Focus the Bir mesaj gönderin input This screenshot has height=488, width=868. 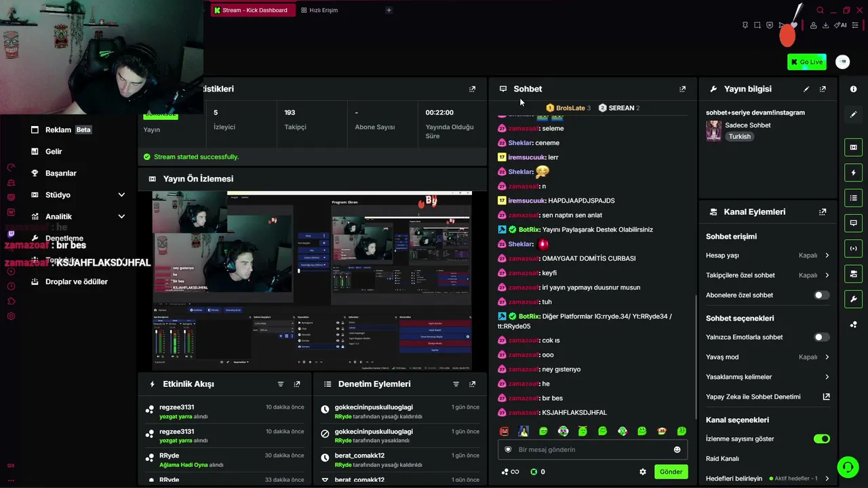tap(593, 449)
